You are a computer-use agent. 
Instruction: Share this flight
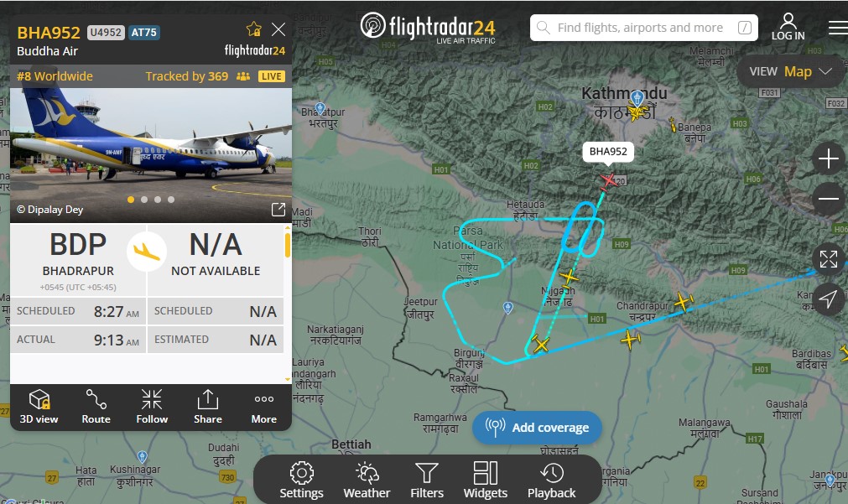click(208, 407)
